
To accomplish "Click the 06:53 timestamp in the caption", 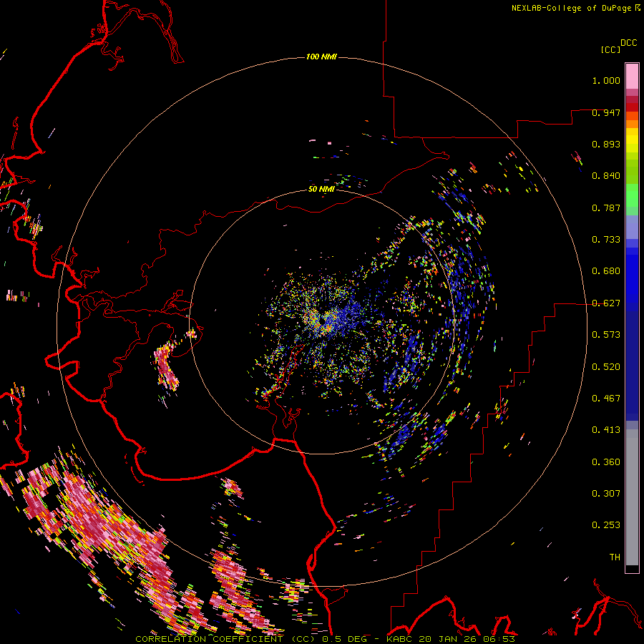I will [499, 639].
